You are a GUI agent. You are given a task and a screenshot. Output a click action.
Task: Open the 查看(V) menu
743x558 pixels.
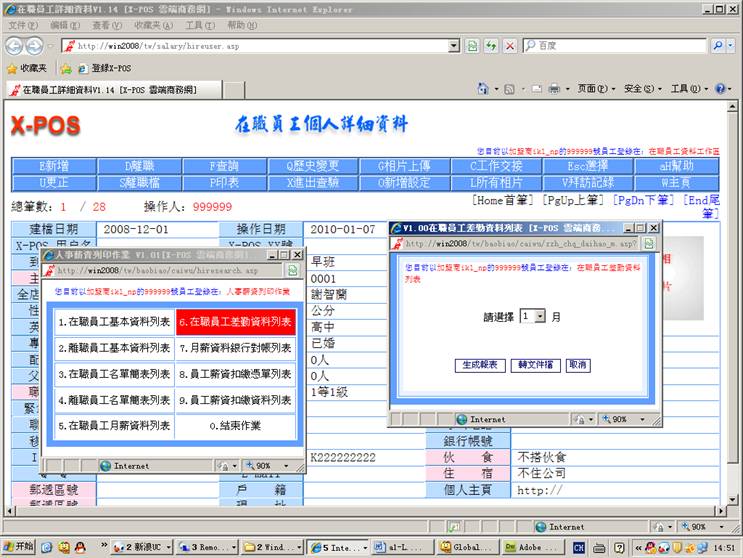coord(107,24)
